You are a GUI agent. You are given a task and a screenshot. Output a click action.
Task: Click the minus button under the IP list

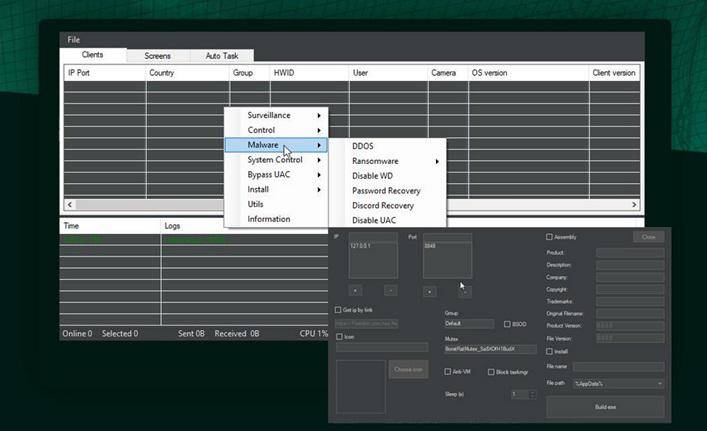click(390, 291)
